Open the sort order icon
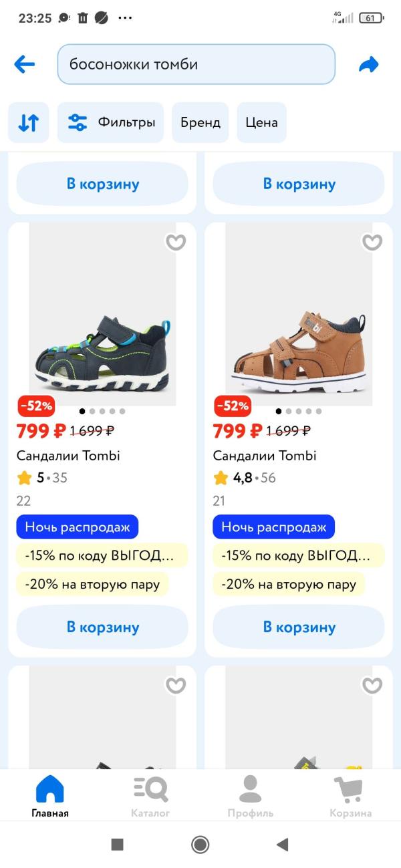Image resolution: width=401 pixels, height=868 pixels. click(x=28, y=122)
